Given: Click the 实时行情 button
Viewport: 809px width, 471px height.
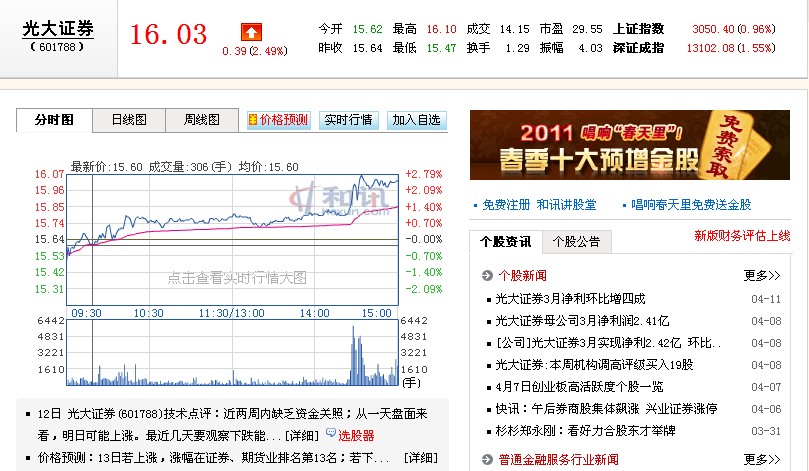Looking at the screenshot, I should pyautogui.click(x=349, y=120).
